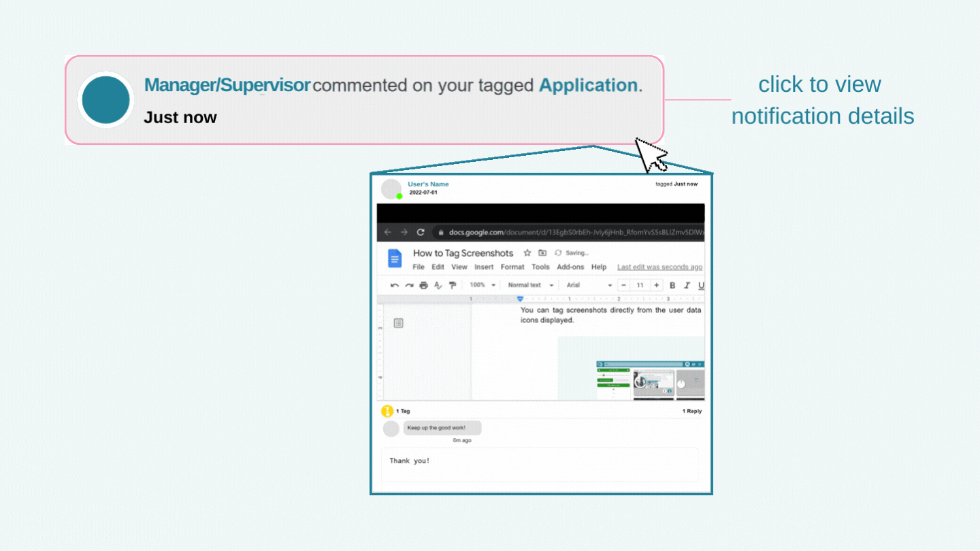980x551 pixels.
Task: Open the View menu
Action: point(459,267)
